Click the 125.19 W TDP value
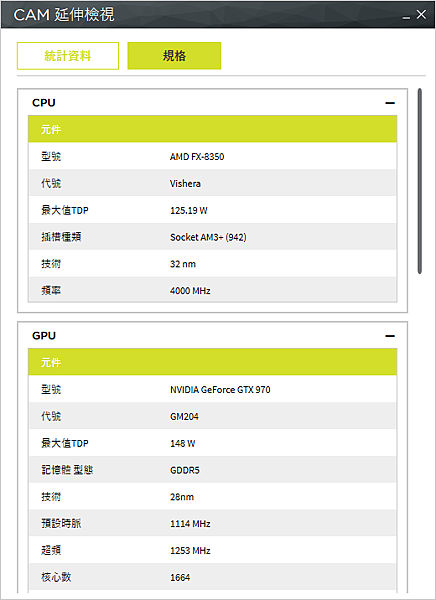Viewport: 436px width, 600px height. point(189,210)
